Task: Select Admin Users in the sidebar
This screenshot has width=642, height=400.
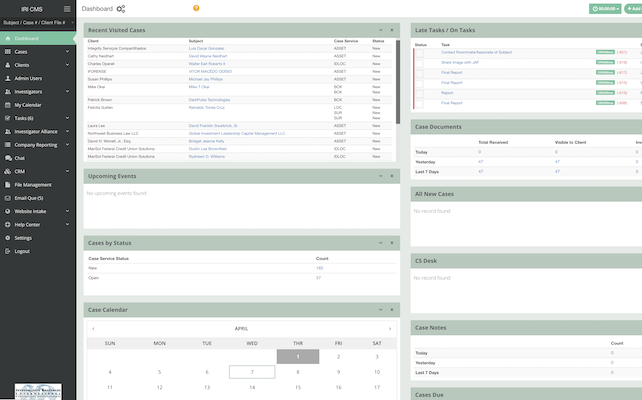Action: (29, 77)
